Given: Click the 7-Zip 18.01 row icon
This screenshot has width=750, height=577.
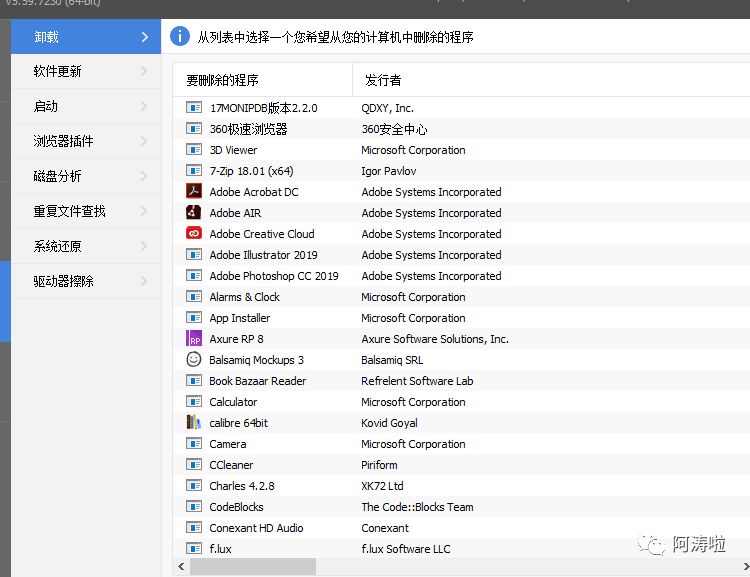Looking at the screenshot, I should coord(194,171).
